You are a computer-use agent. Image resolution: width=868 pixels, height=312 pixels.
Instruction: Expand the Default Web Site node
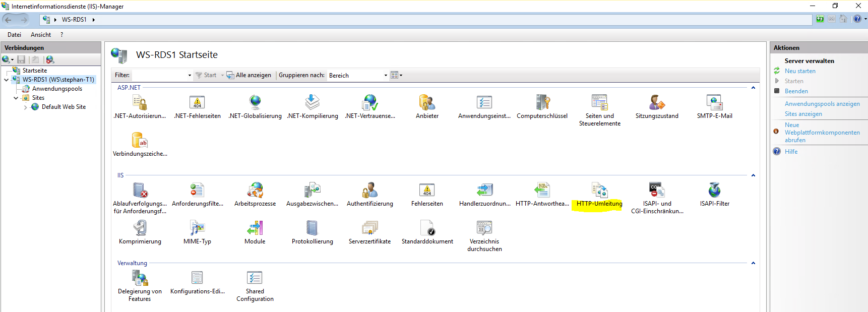pyautogui.click(x=26, y=107)
